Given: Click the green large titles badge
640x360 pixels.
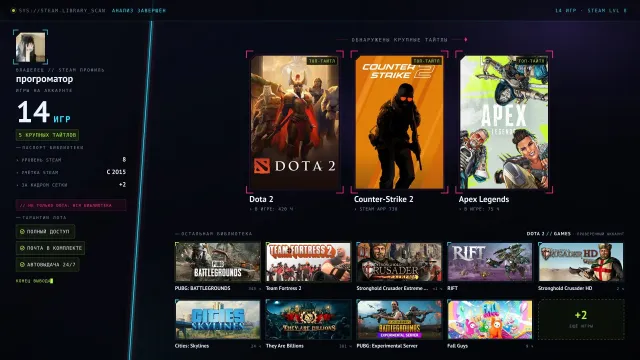Looking at the screenshot, I should [x=47, y=135].
